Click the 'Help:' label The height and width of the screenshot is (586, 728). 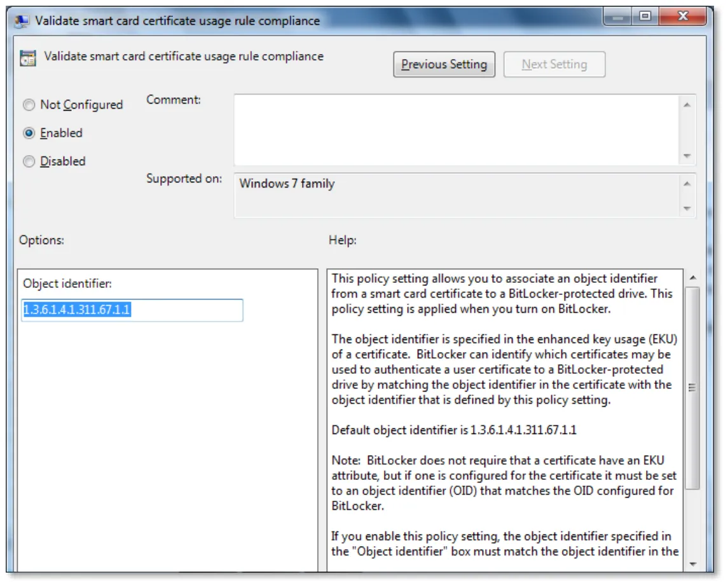[x=343, y=240]
